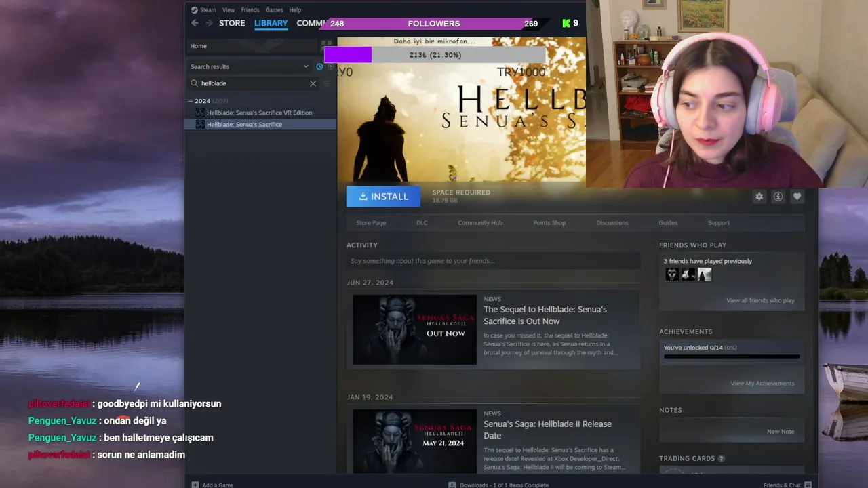Open the Guides link
Viewport: 868px width, 488px height.
tap(668, 223)
